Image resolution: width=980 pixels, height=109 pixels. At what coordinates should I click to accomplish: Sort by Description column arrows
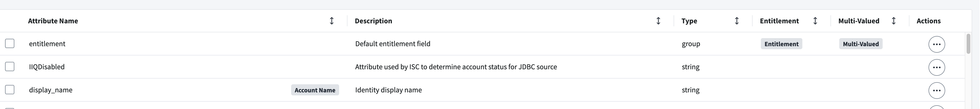(658, 21)
